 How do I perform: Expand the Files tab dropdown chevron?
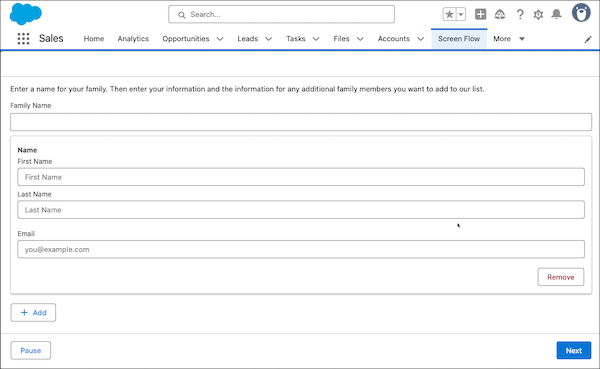pyautogui.click(x=360, y=39)
